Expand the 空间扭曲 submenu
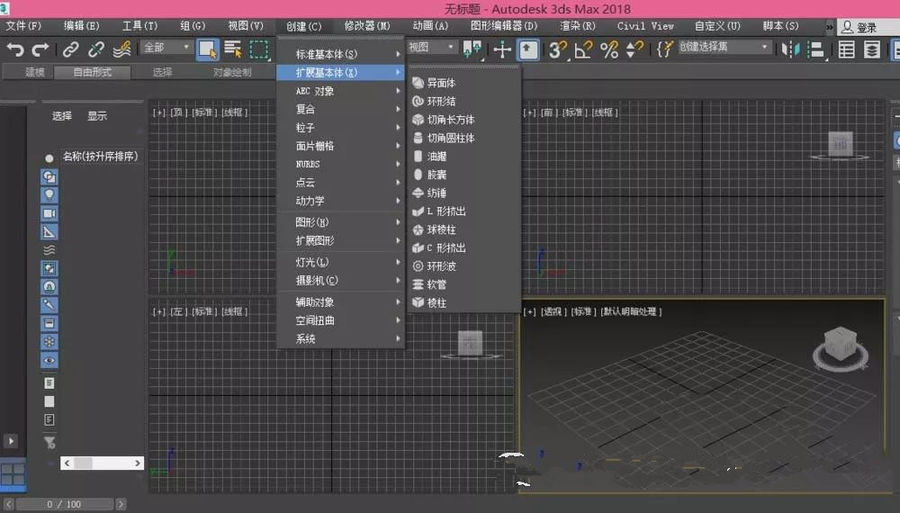Image resolution: width=900 pixels, height=513 pixels. [x=341, y=320]
